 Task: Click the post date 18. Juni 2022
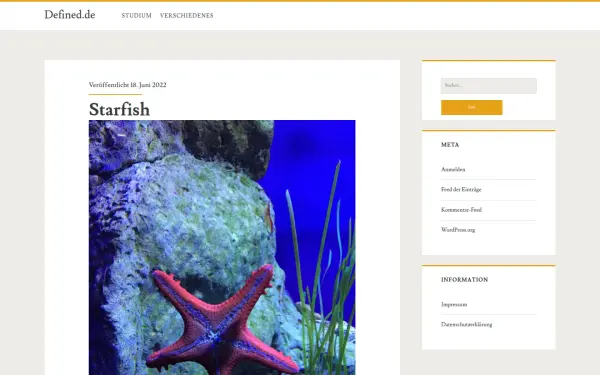(148, 85)
